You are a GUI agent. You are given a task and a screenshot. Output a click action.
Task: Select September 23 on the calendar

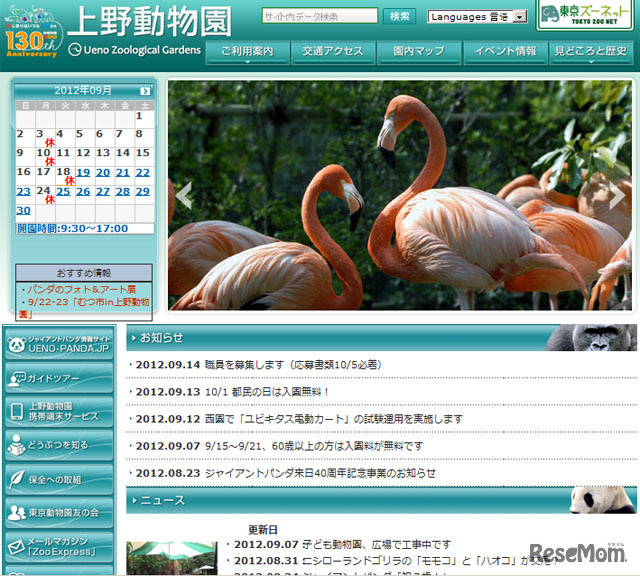click(23, 191)
